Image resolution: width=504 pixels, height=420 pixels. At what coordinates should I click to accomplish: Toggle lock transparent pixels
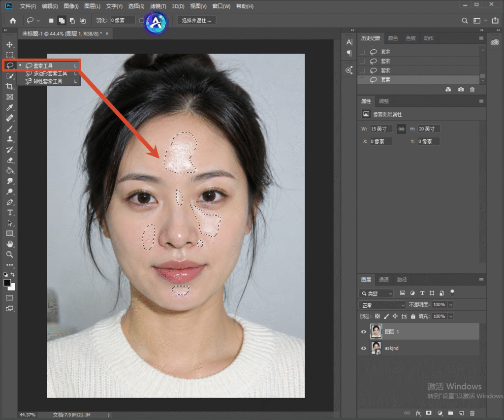(x=378, y=316)
